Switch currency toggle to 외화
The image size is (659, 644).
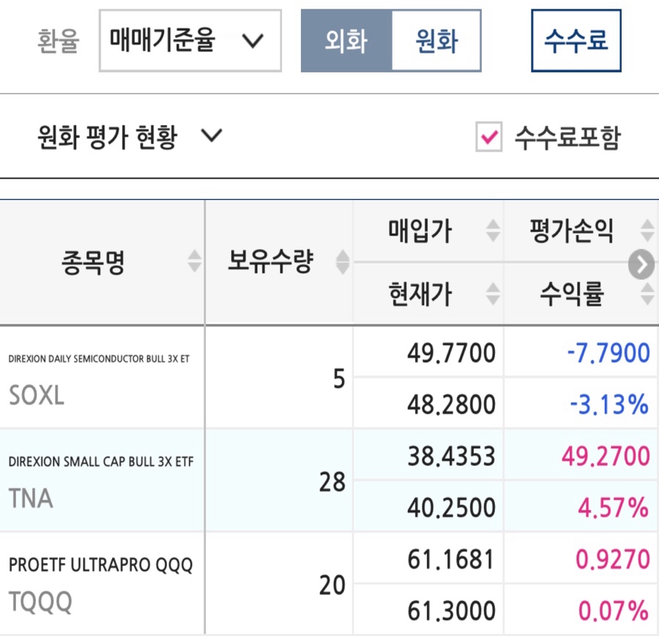click(x=346, y=41)
